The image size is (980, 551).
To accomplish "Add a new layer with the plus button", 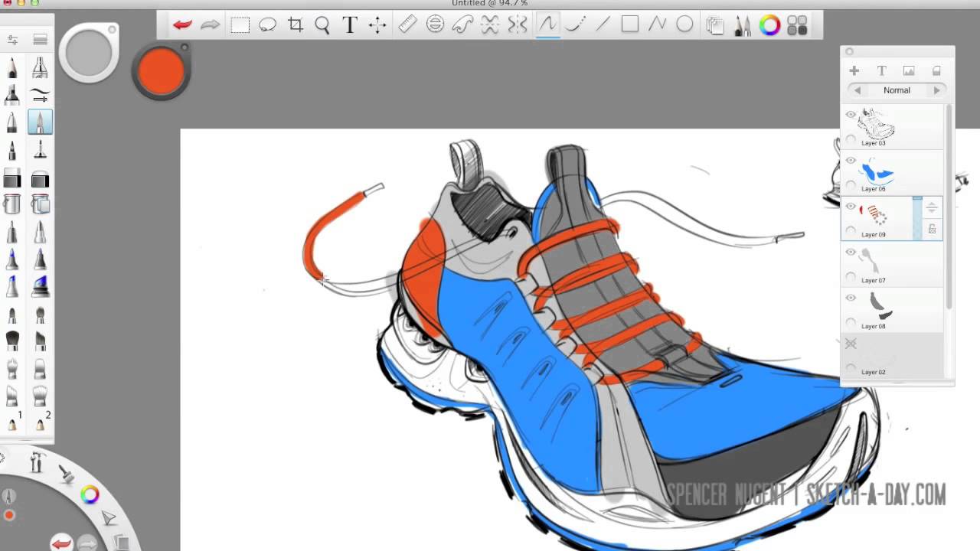I will point(854,70).
